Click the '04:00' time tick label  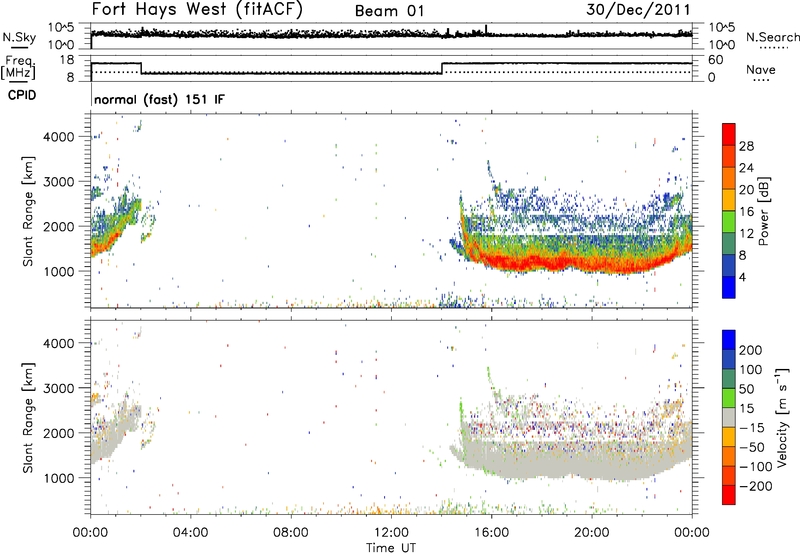(191, 533)
